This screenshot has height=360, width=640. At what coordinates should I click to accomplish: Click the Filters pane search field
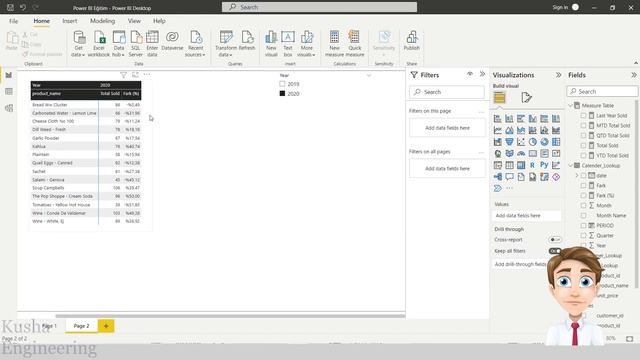447,92
